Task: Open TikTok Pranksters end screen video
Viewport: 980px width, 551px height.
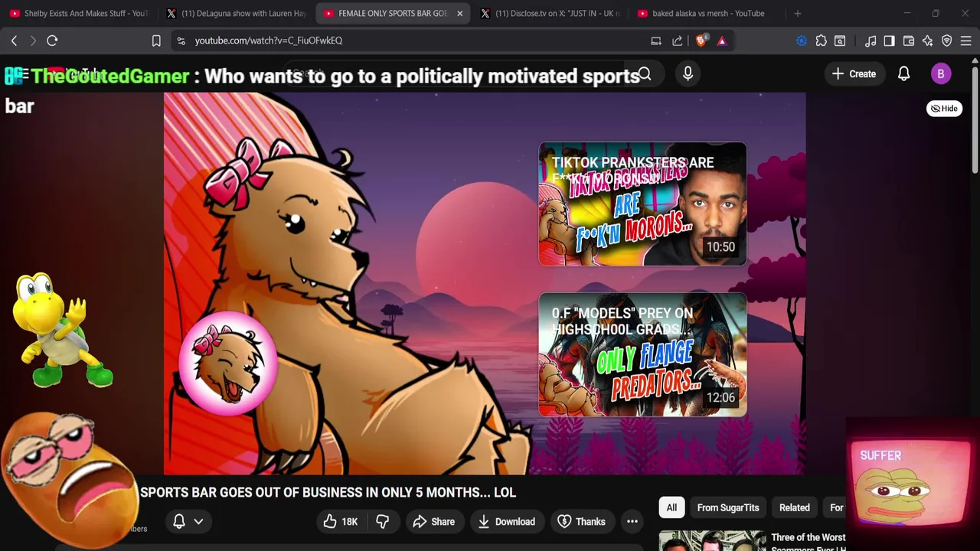Action: pos(642,204)
